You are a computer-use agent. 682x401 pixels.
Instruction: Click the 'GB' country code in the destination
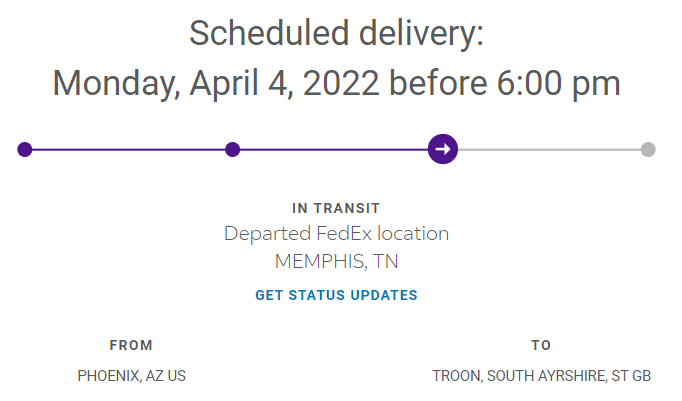[x=641, y=376]
